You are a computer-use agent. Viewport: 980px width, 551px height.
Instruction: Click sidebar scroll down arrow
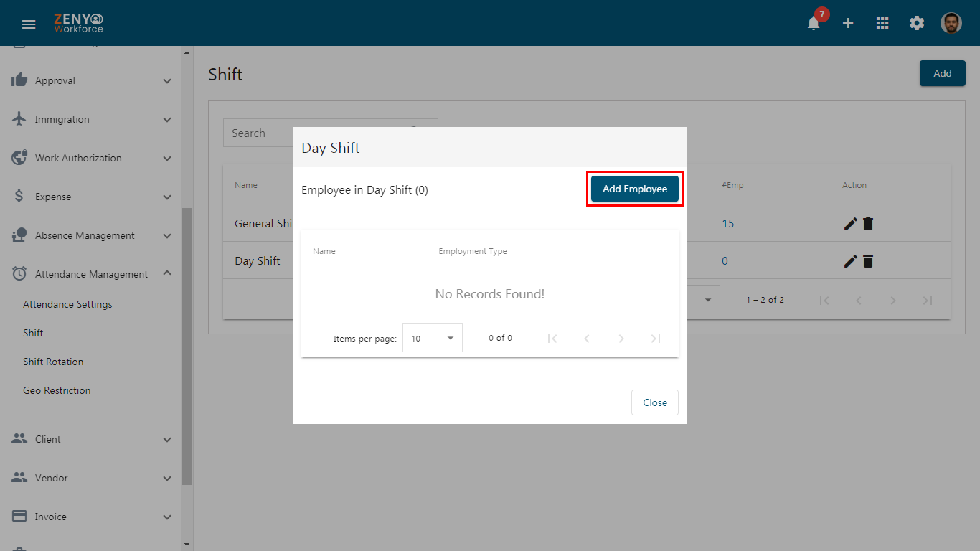[x=187, y=545]
